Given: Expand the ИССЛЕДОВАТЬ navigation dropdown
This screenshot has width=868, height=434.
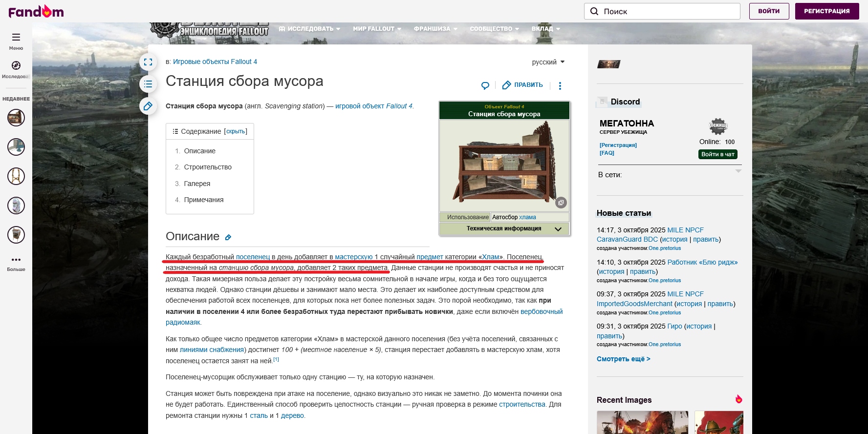Looking at the screenshot, I should coord(309,29).
